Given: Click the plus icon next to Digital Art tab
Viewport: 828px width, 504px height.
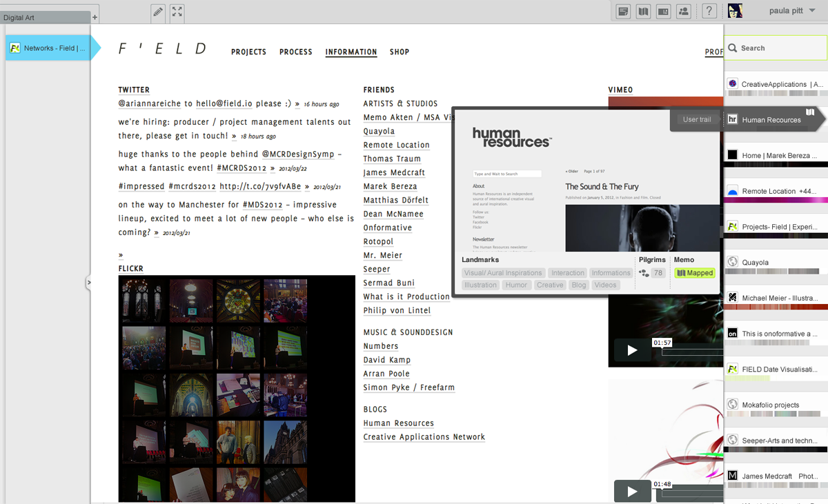Looking at the screenshot, I should [x=95, y=17].
